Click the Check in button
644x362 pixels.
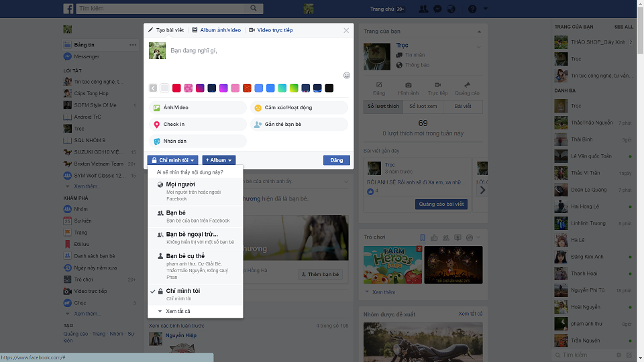point(198,125)
